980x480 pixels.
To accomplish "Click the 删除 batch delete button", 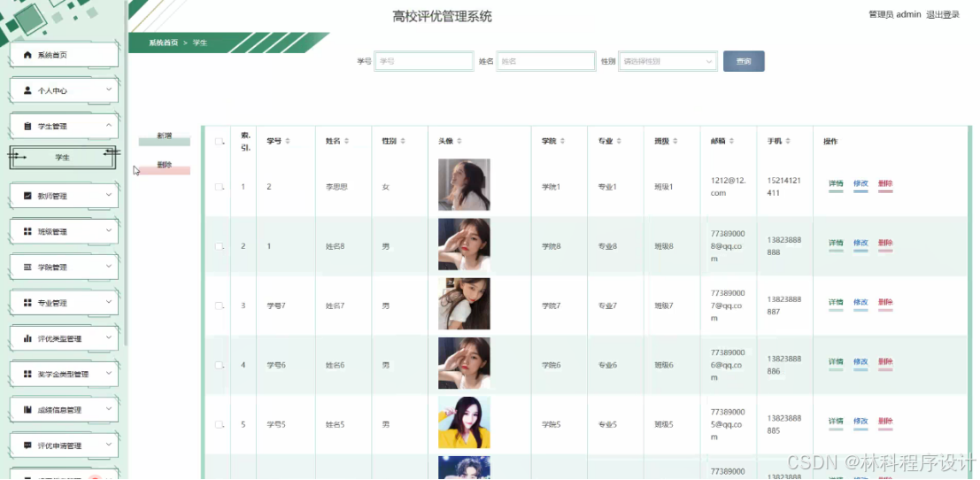I will tap(165, 166).
